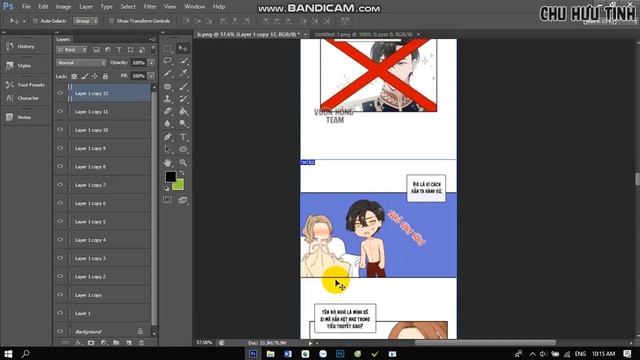Open the layer Kind filter dropdown

coord(72,50)
